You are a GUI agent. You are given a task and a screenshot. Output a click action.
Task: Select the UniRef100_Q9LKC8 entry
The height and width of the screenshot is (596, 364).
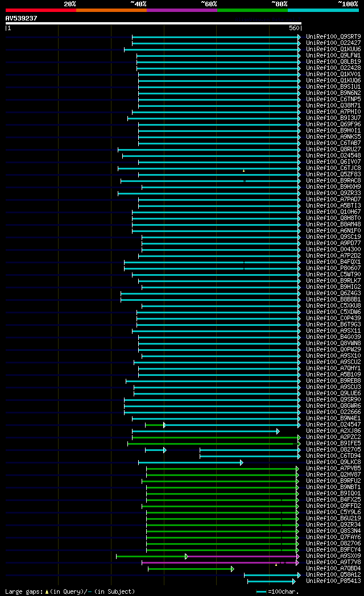333,462
